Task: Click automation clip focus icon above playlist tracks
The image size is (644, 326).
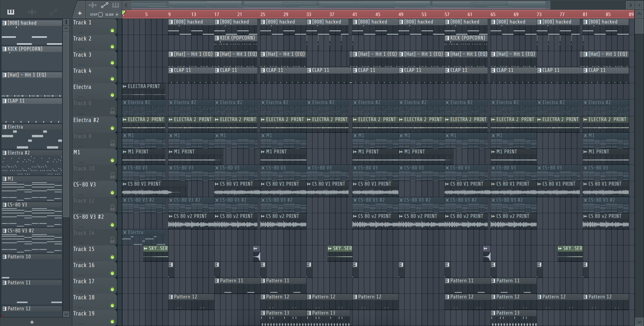Action: click(104, 5)
